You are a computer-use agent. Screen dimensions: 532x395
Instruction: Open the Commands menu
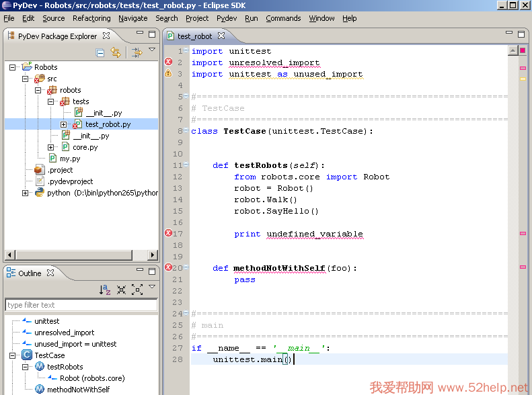point(283,18)
